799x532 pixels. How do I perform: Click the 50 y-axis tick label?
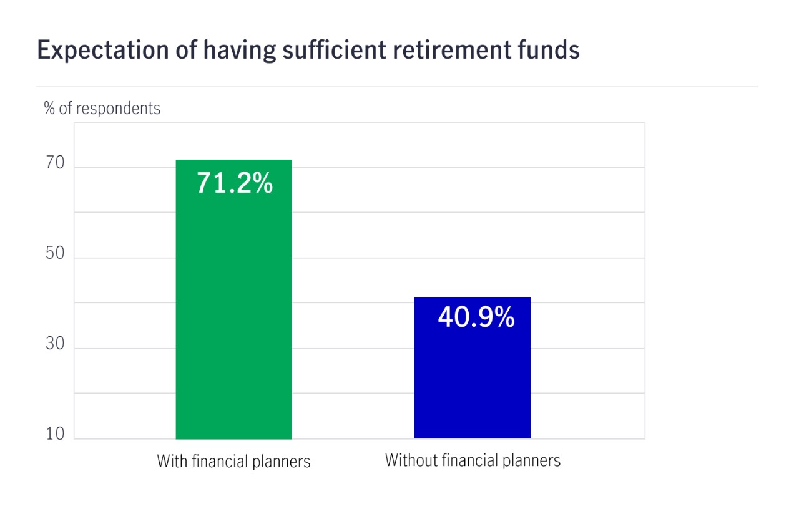(x=55, y=253)
